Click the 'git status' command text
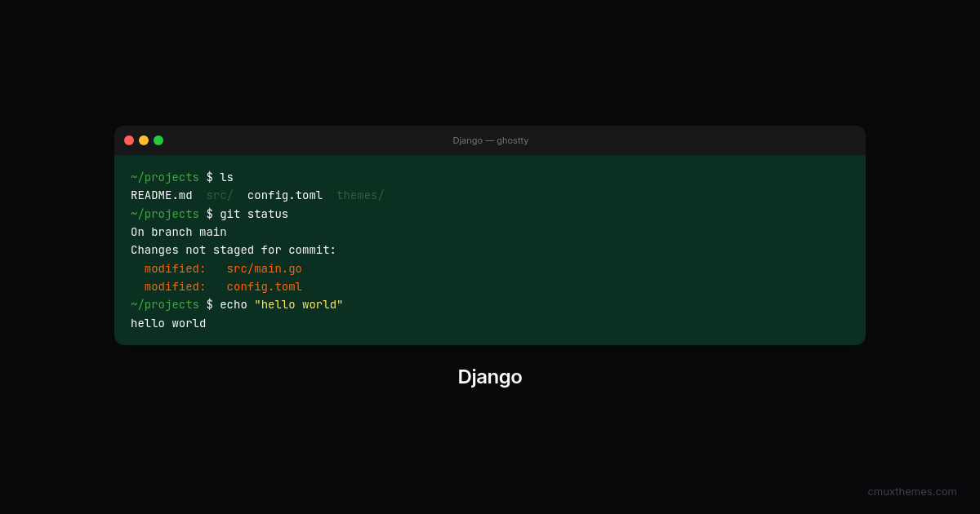The width and height of the screenshot is (980, 514). tap(254, 214)
